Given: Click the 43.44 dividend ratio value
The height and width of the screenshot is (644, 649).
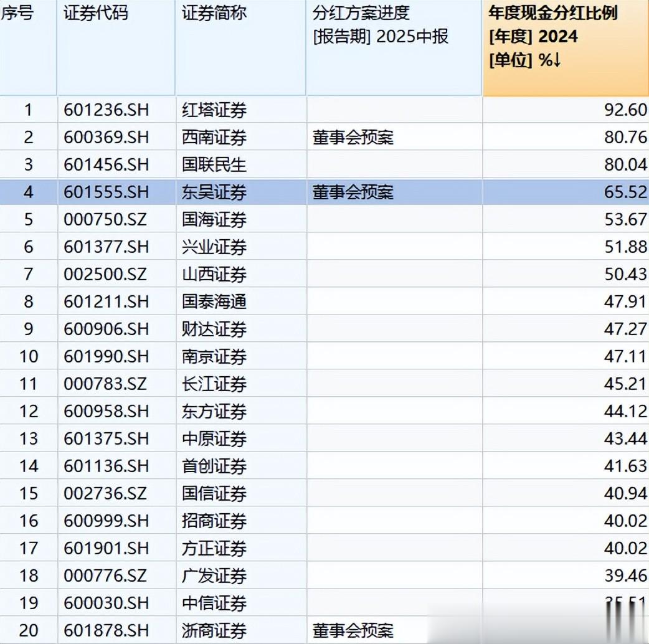Looking at the screenshot, I should click(625, 438).
